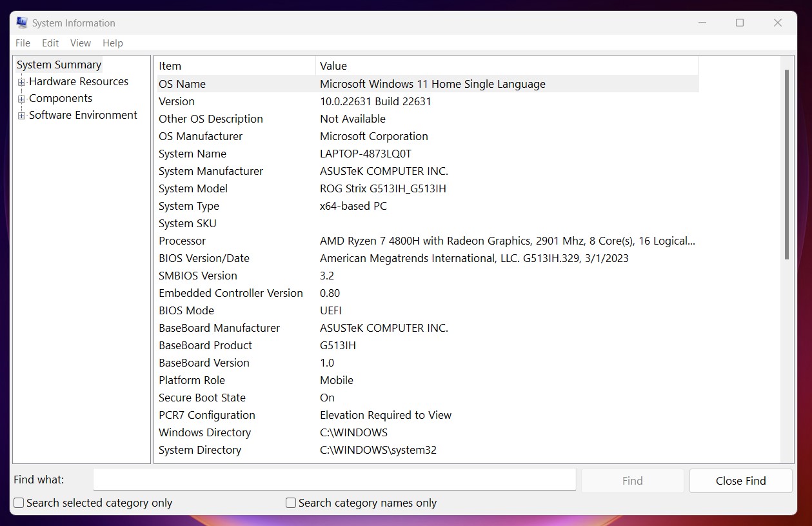This screenshot has width=812, height=526.
Task: Select the System Name row label
Action: click(x=192, y=154)
